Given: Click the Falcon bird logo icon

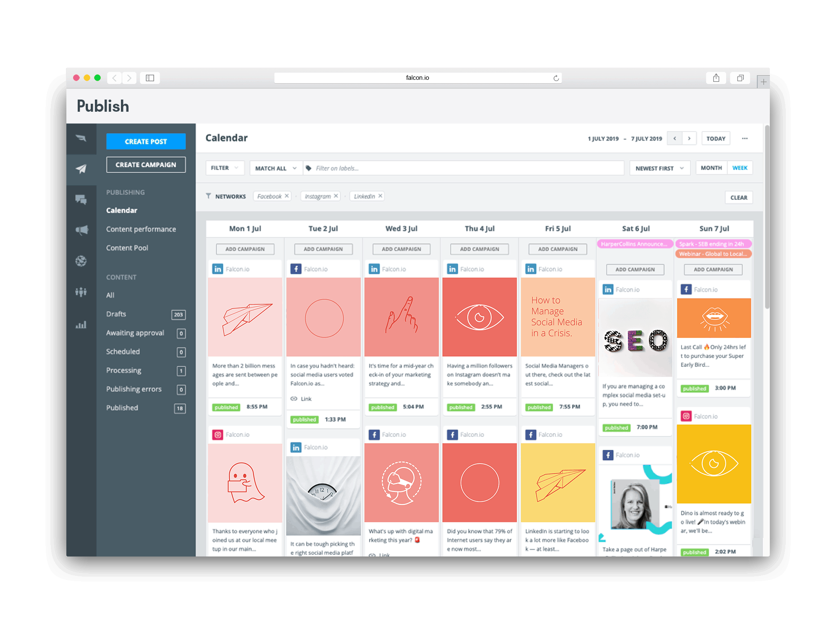Looking at the screenshot, I should [81, 138].
